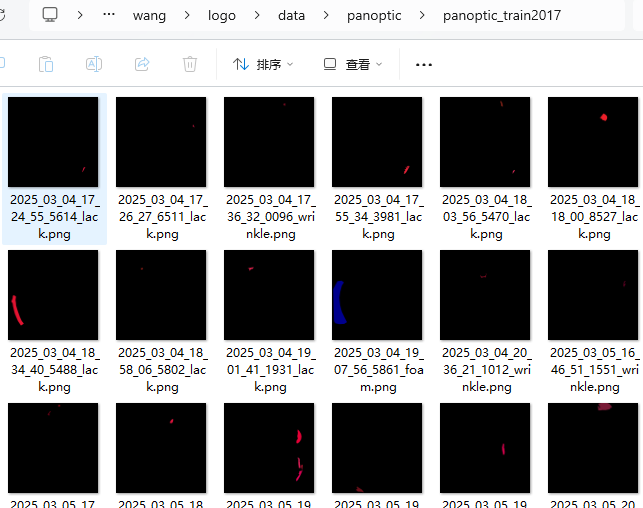Click the This PC monitor icon in address bar

50,15
